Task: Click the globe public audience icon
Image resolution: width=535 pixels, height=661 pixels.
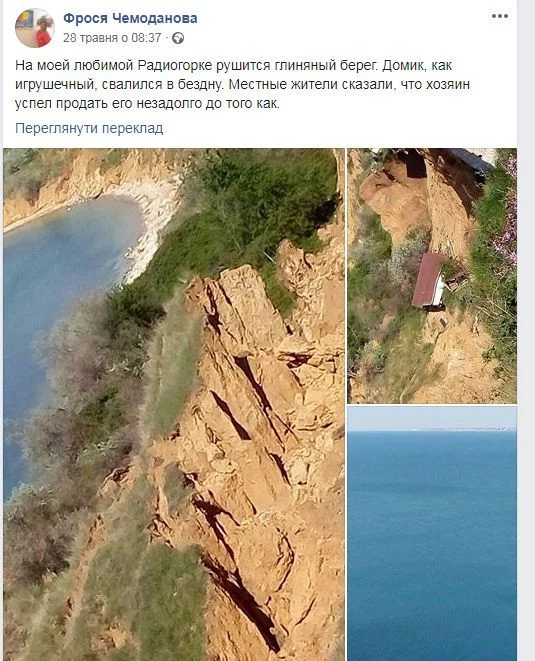Action: click(x=178, y=38)
